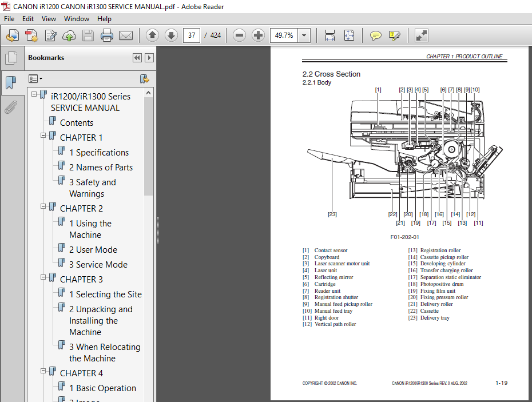This screenshot has height=402, width=532.
Task: Open the Sign document tool icon
Action: pyautogui.click(x=50, y=35)
